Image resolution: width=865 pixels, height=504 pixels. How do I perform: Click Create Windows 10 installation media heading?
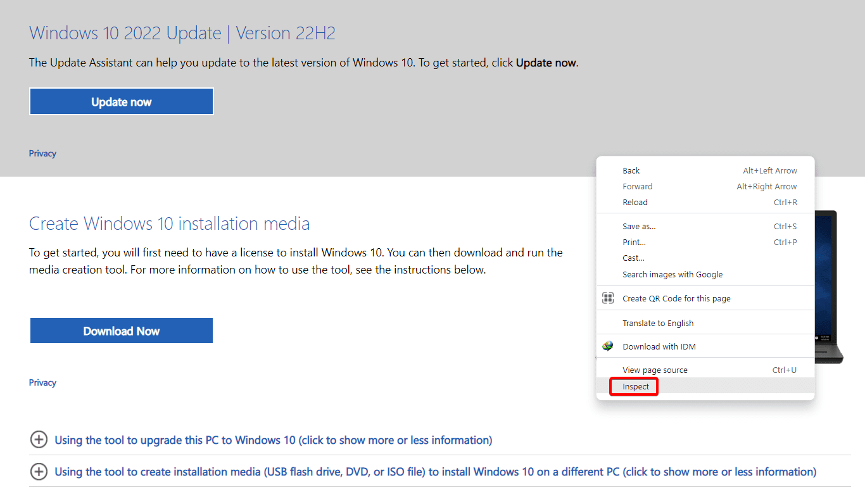pyautogui.click(x=170, y=224)
